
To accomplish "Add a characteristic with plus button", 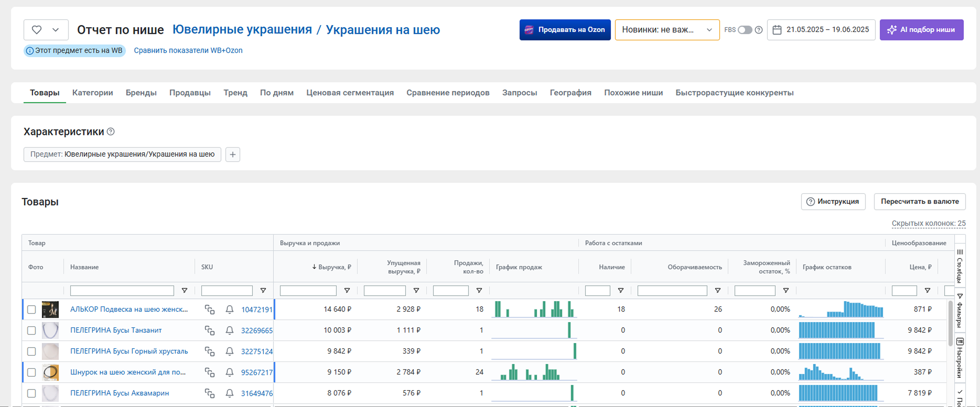I will (233, 155).
